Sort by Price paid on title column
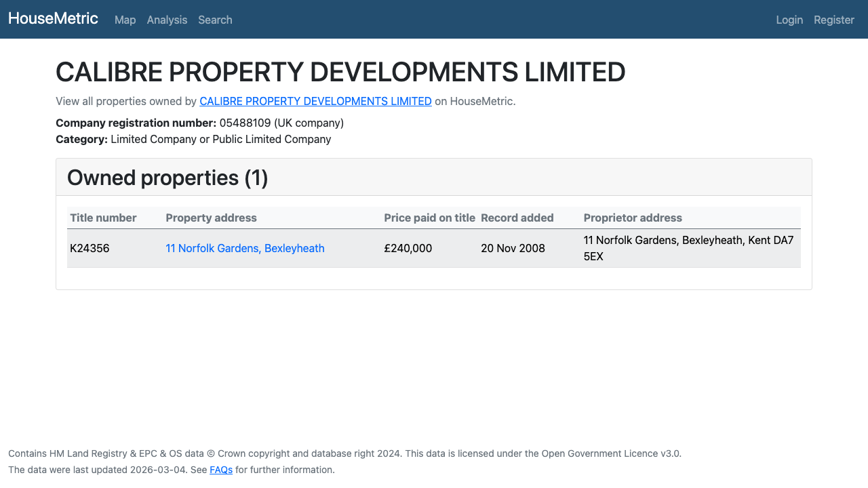This screenshot has height=488, width=868. pos(430,218)
